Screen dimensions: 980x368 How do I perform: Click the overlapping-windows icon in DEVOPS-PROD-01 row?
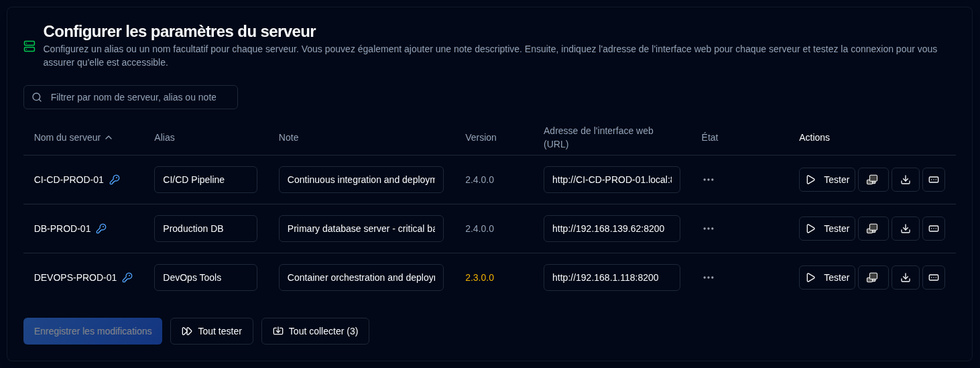click(x=873, y=278)
